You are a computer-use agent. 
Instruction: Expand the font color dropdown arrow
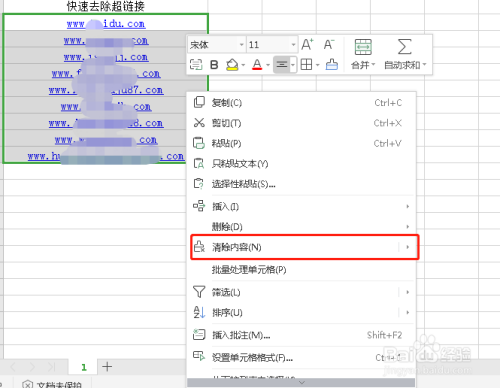coord(268,65)
